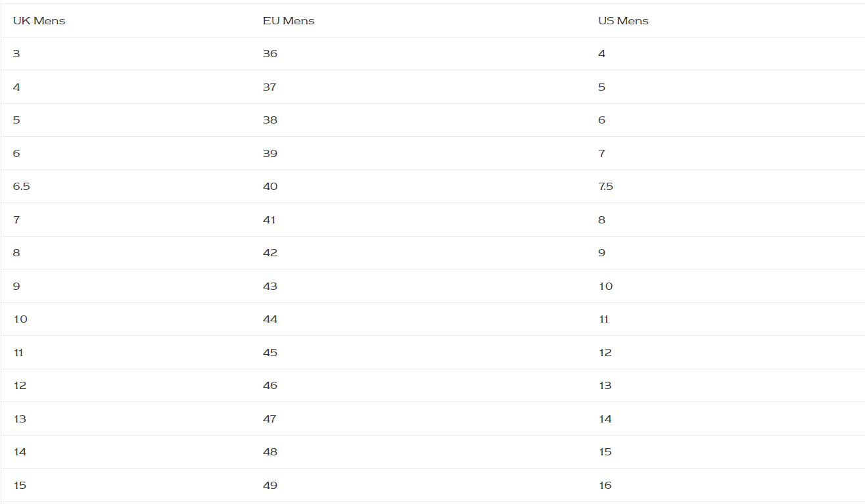
Task: Select UK size 6.5 cell
Action: pos(22,187)
